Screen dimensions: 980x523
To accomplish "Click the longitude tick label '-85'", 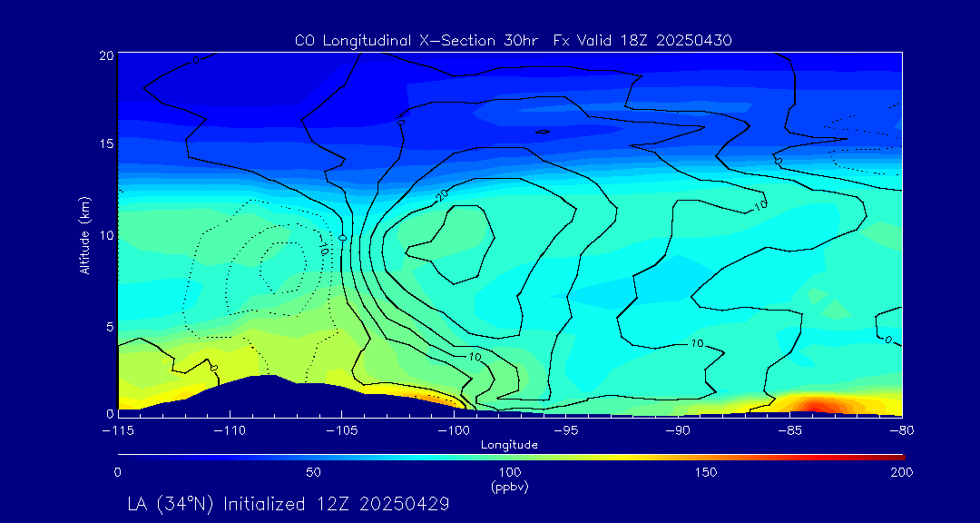I will (790, 431).
